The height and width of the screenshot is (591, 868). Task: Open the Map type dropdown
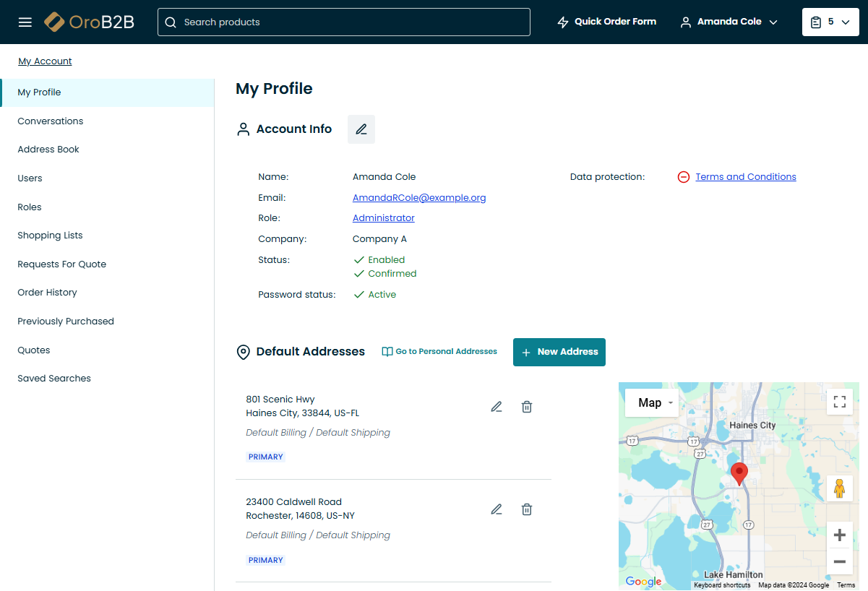tap(651, 403)
